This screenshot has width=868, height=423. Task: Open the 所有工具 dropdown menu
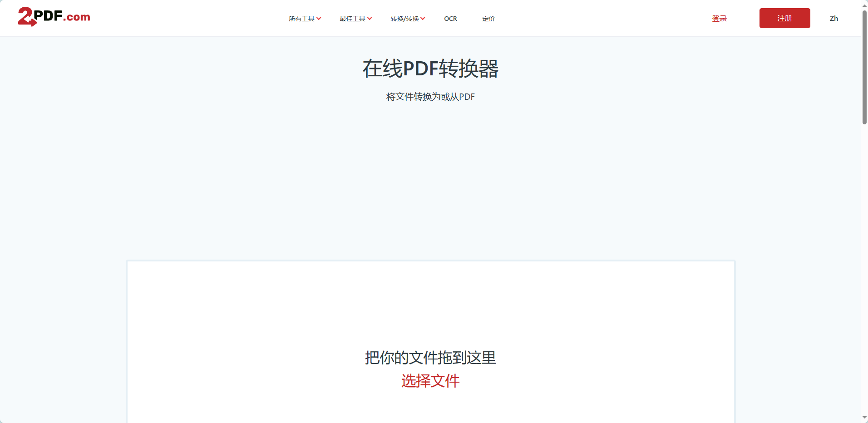pos(301,19)
